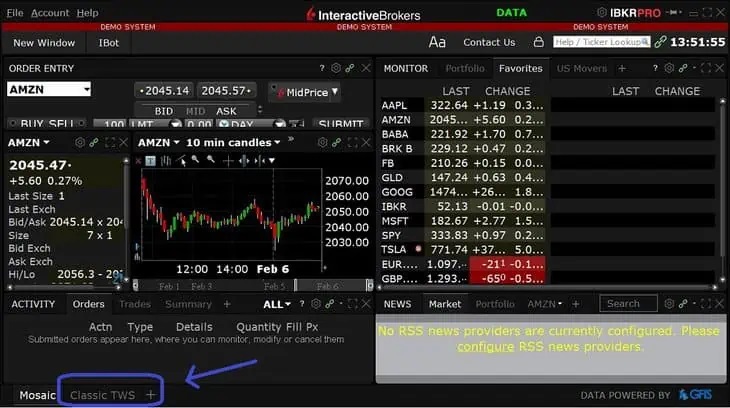
Task: Open the Orders tab in Activity
Action: (88, 304)
